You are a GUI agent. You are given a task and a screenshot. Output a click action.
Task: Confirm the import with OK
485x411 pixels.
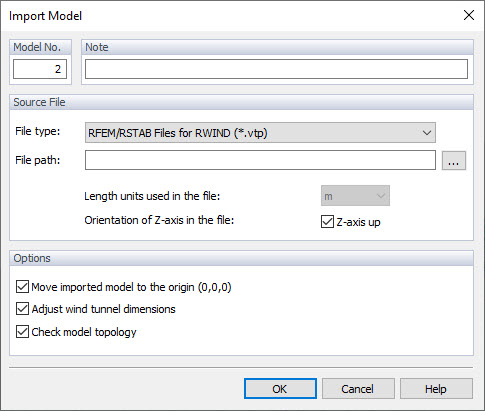click(280, 389)
